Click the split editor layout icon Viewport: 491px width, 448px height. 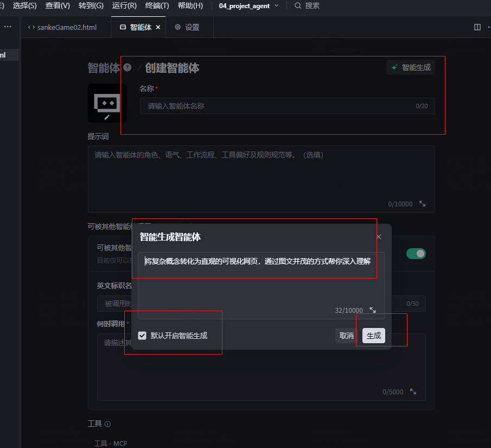click(x=477, y=27)
